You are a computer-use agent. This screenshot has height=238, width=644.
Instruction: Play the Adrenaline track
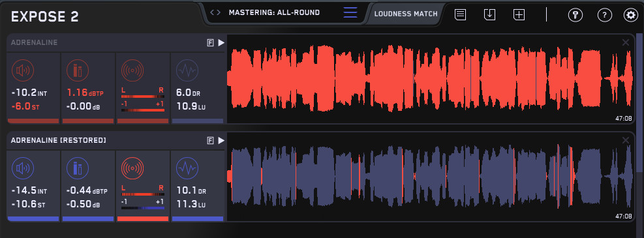pyautogui.click(x=221, y=42)
